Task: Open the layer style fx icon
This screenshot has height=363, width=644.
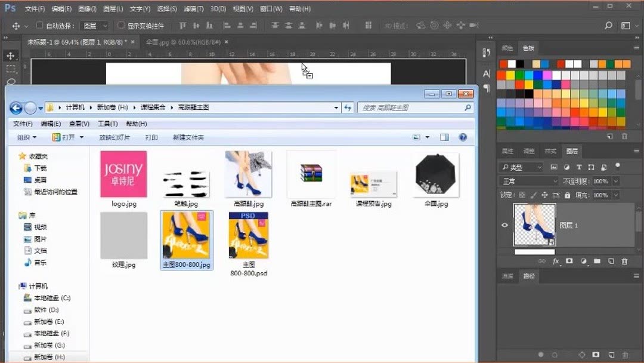Action: pyautogui.click(x=556, y=262)
